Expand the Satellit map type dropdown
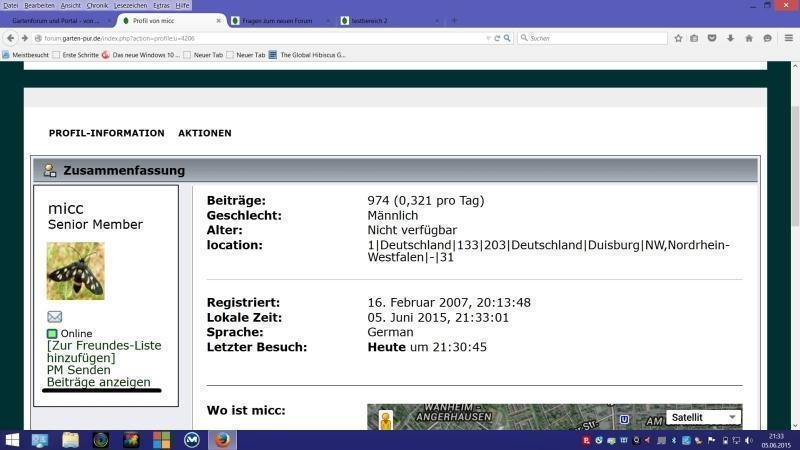The width and height of the screenshot is (800, 450). [703, 417]
